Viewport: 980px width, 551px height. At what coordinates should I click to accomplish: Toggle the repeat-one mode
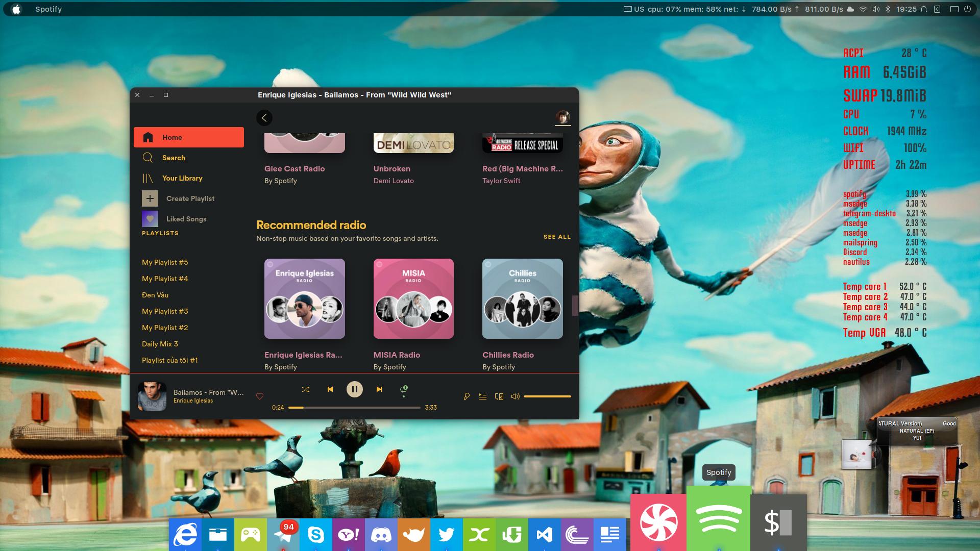(404, 389)
